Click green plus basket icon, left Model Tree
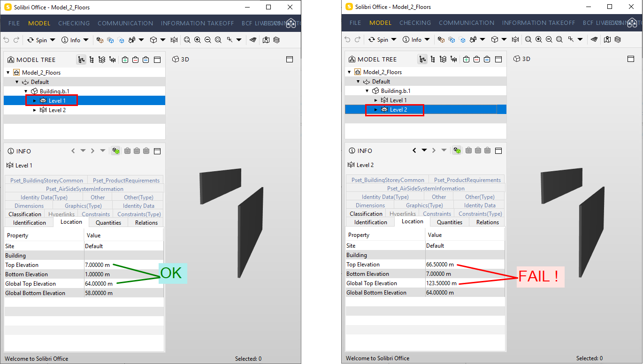Viewport: 643px width, 364px height. coord(125,60)
